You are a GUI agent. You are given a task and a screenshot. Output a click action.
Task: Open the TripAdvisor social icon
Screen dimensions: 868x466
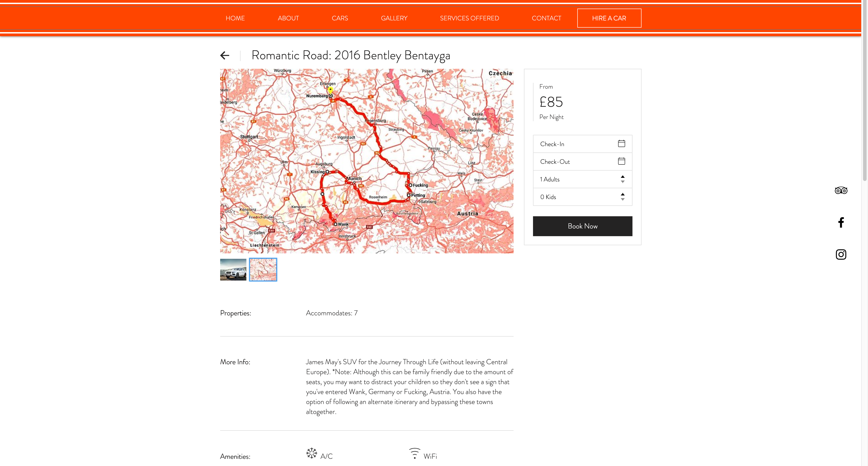tap(841, 190)
